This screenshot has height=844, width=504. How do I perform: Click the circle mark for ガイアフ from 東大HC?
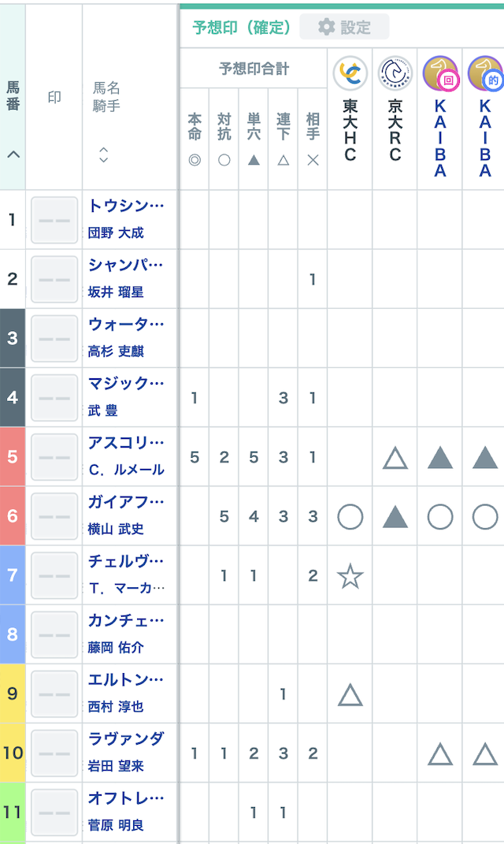[x=348, y=516]
